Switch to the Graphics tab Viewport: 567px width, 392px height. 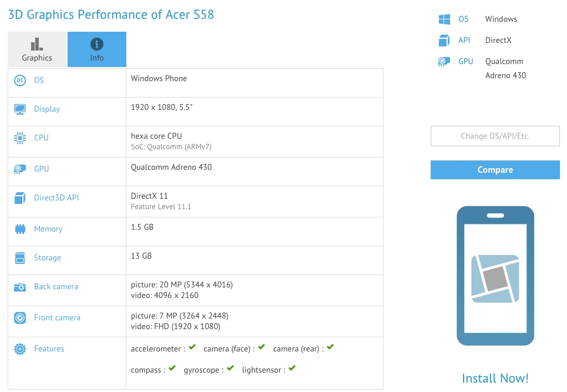[x=37, y=49]
